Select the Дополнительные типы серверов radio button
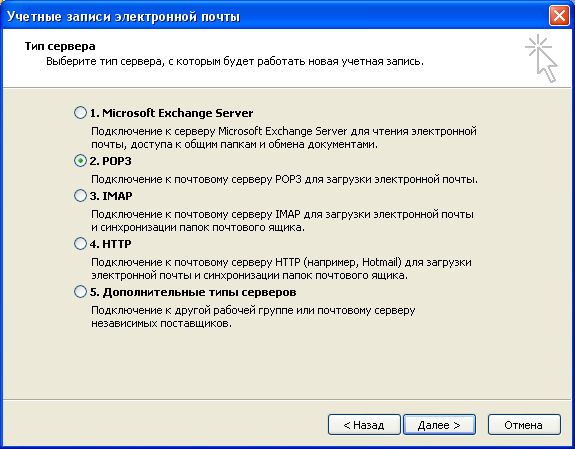The image size is (575, 449). [x=80, y=292]
